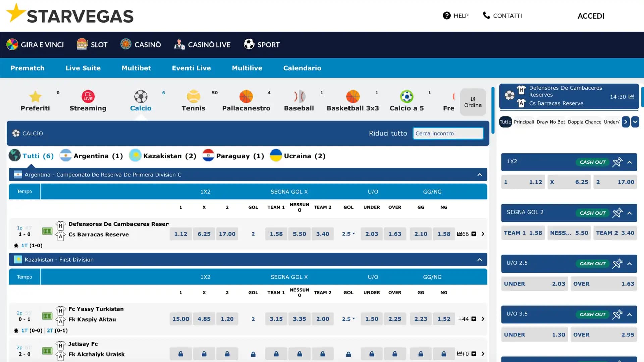Open the 2.5 goal line dropdown

coord(348,234)
